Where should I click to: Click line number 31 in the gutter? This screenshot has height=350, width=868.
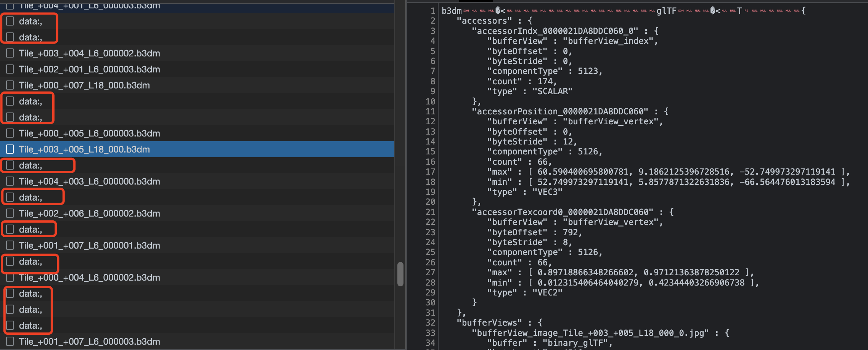[430, 313]
